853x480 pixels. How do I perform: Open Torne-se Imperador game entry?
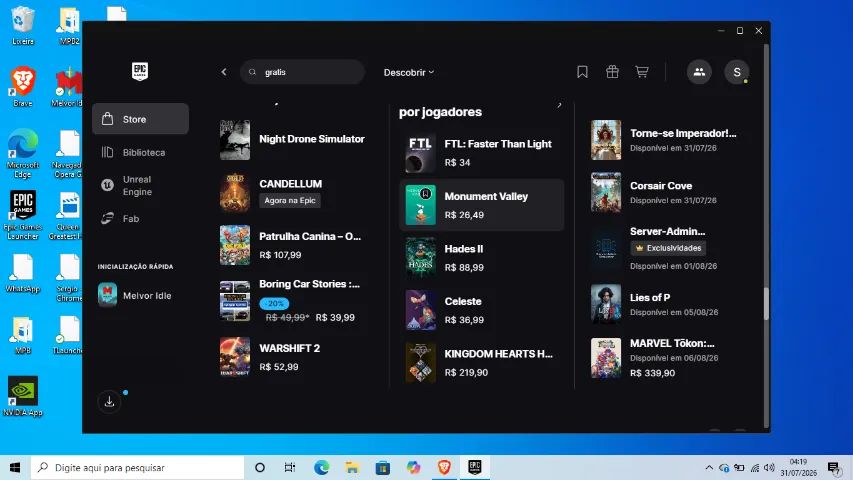pos(669,140)
